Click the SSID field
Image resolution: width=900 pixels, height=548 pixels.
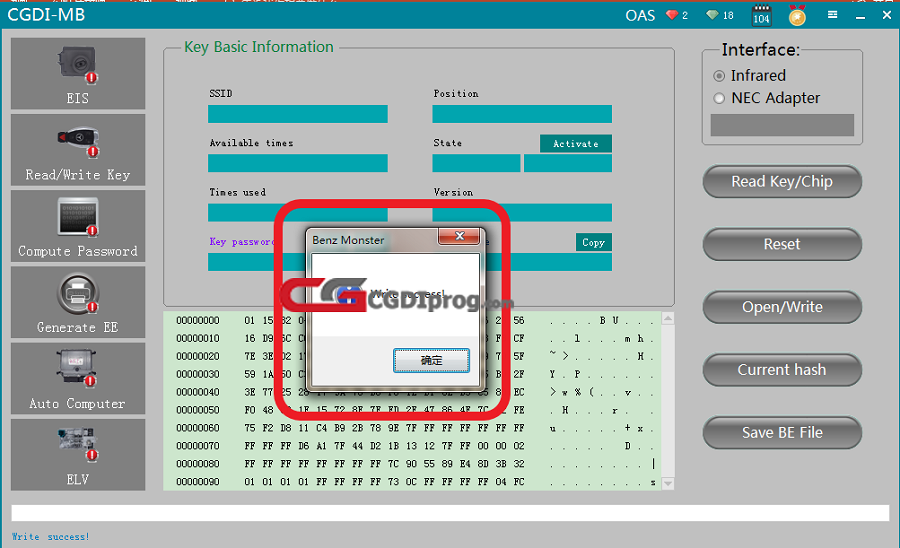pyautogui.click(x=298, y=114)
